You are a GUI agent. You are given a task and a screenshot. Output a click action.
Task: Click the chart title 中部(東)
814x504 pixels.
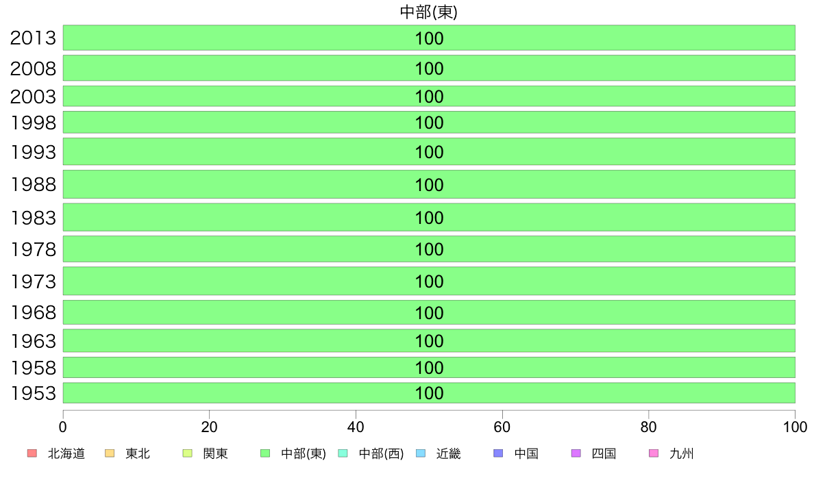(x=429, y=12)
